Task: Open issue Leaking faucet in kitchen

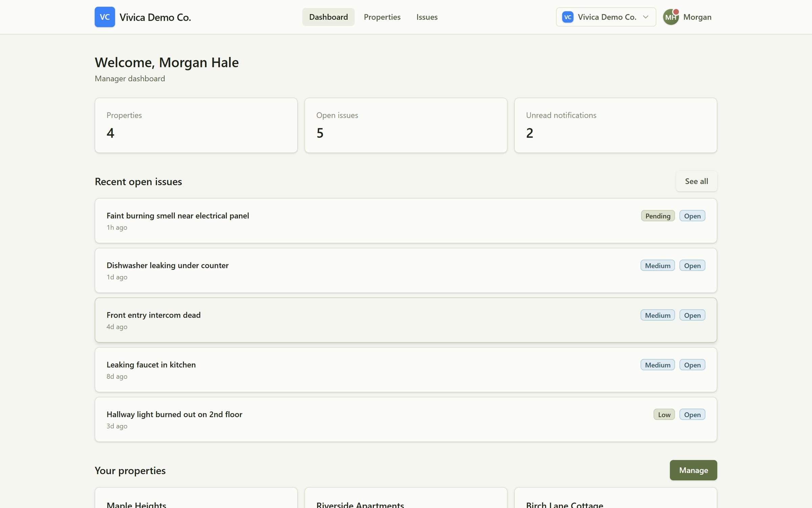Action: pos(406,370)
